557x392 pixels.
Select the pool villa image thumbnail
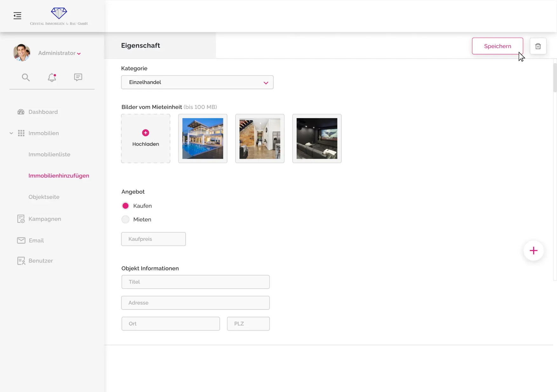[x=203, y=139]
